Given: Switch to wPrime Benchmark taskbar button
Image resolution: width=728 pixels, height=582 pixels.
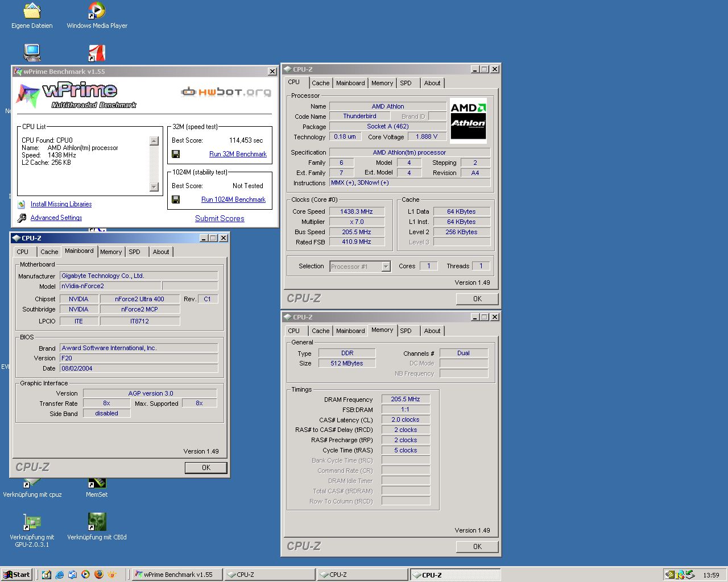Looking at the screenshot, I should pos(177,575).
